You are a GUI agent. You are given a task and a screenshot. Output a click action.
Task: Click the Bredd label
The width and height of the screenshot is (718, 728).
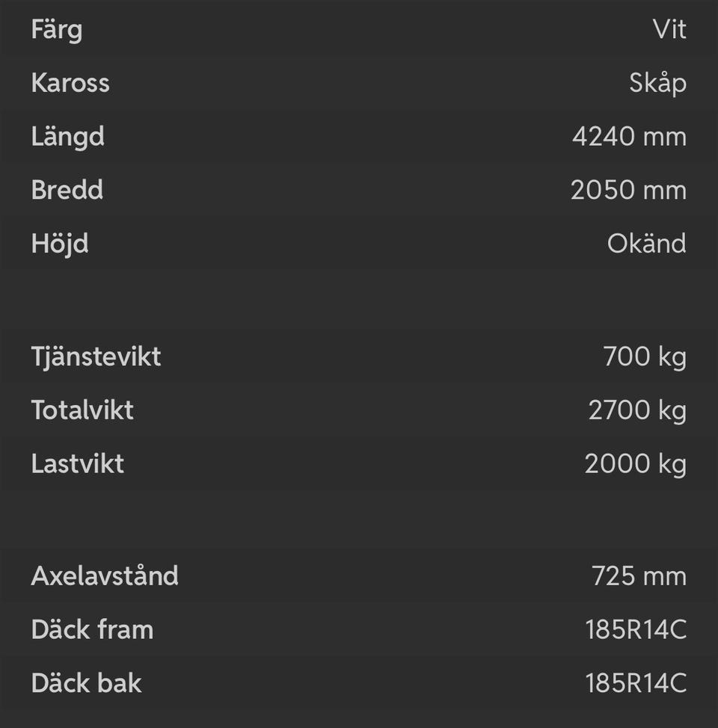click(x=67, y=190)
